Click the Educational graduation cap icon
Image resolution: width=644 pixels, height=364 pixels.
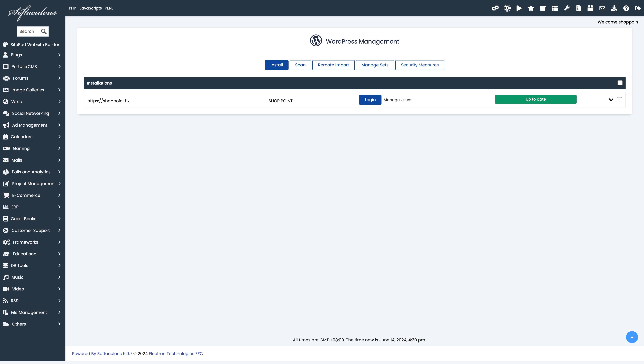coord(6,254)
